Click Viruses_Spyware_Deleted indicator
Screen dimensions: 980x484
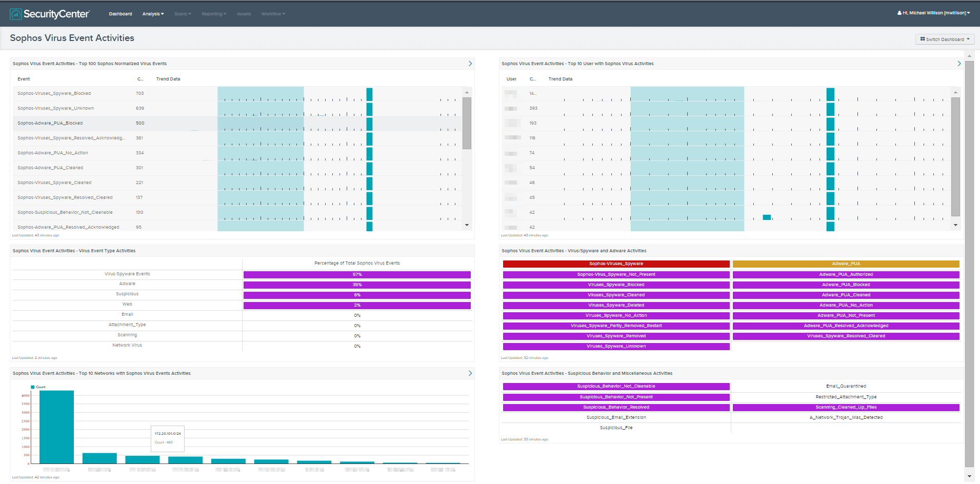point(616,306)
